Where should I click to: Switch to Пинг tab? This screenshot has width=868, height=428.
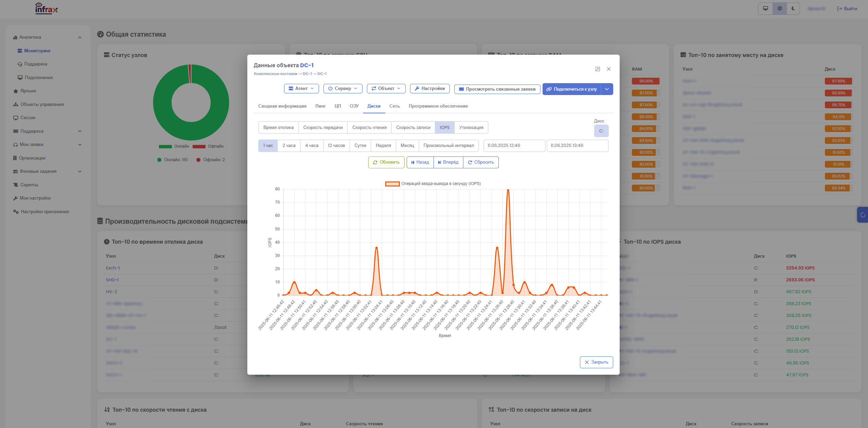point(320,106)
